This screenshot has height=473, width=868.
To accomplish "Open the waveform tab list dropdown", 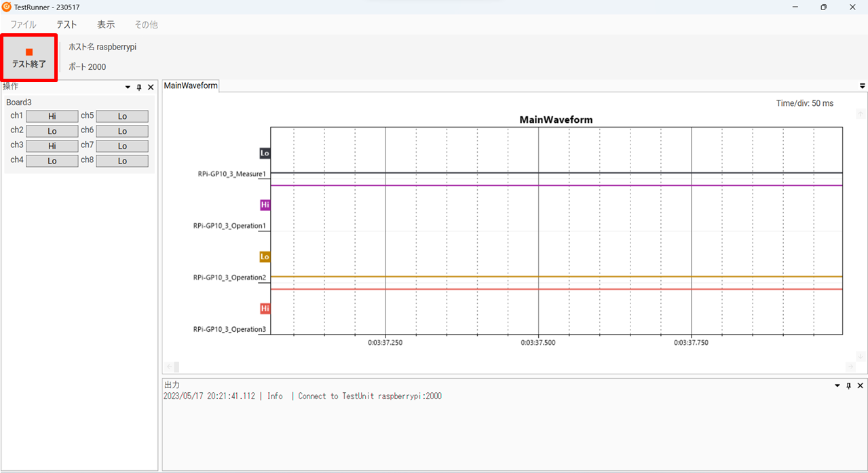I will coord(862,86).
